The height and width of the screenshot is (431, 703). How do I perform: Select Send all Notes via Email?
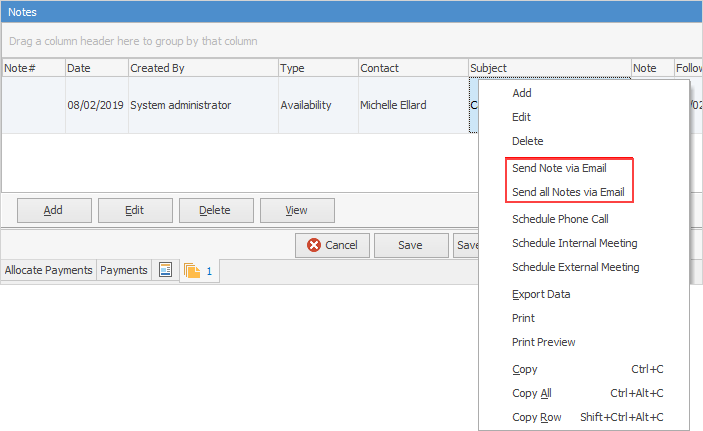pos(584,192)
